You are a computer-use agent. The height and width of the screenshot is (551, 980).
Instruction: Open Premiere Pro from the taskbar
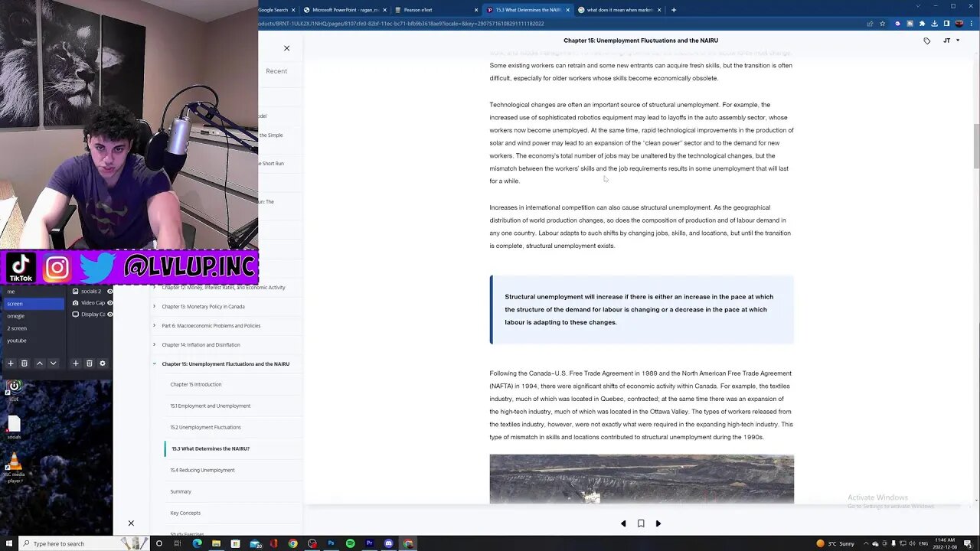click(x=370, y=543)
